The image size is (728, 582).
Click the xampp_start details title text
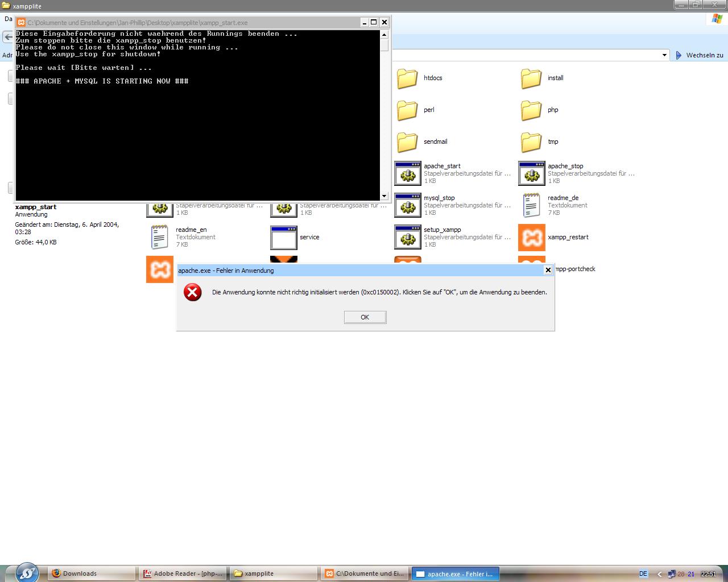click(36, 207)
